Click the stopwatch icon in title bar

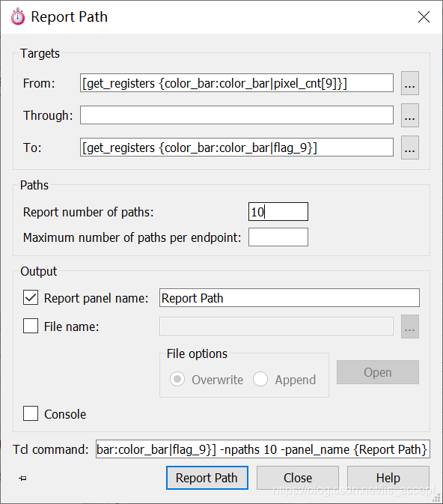18,16
